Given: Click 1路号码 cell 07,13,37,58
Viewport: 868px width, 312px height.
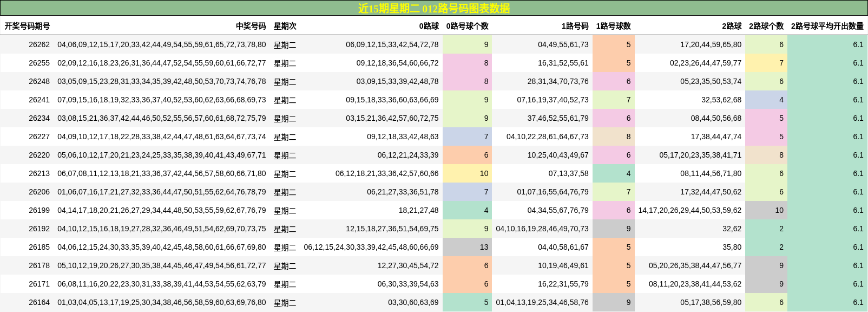Looking at the screenshot, I should [x=569, y=173].
